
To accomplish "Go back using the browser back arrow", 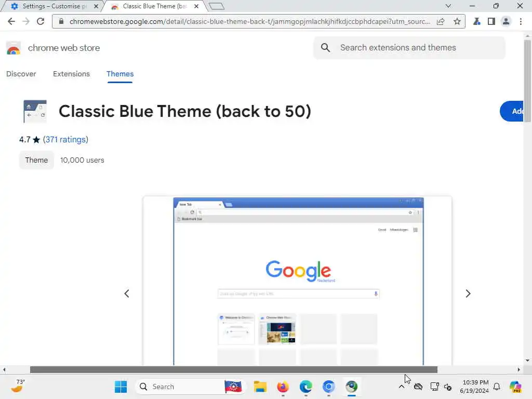I will tap(11, 21).
